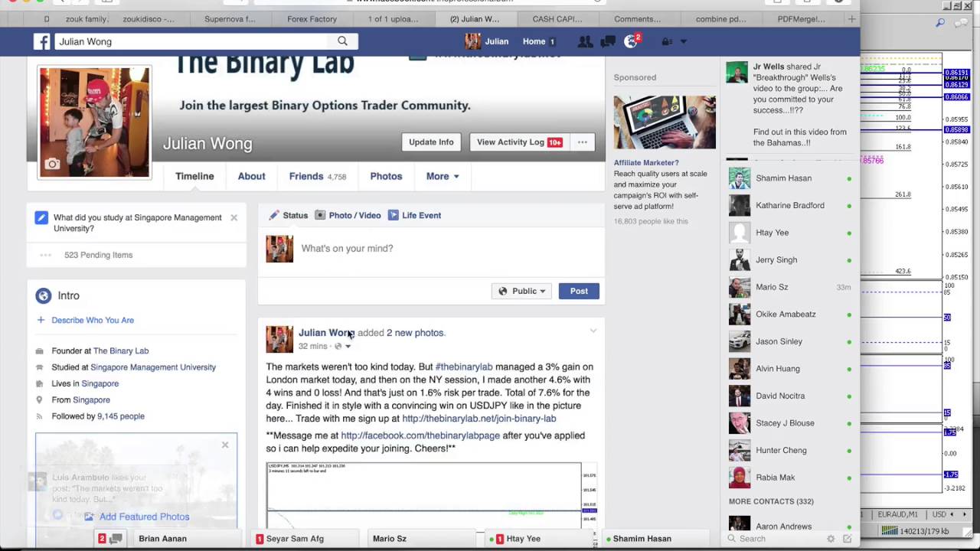Click new message compose icon in chat

847,539
